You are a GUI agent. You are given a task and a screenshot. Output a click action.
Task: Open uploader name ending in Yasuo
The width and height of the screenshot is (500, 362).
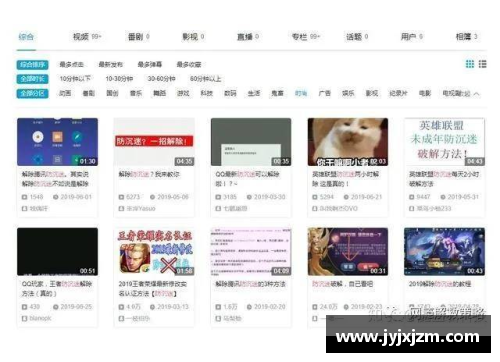(x=141, y=209)
